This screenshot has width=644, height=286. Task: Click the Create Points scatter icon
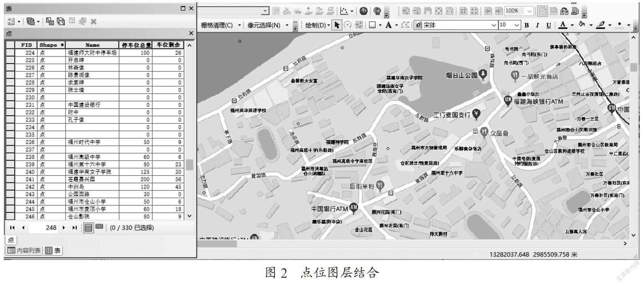[344, 11]
